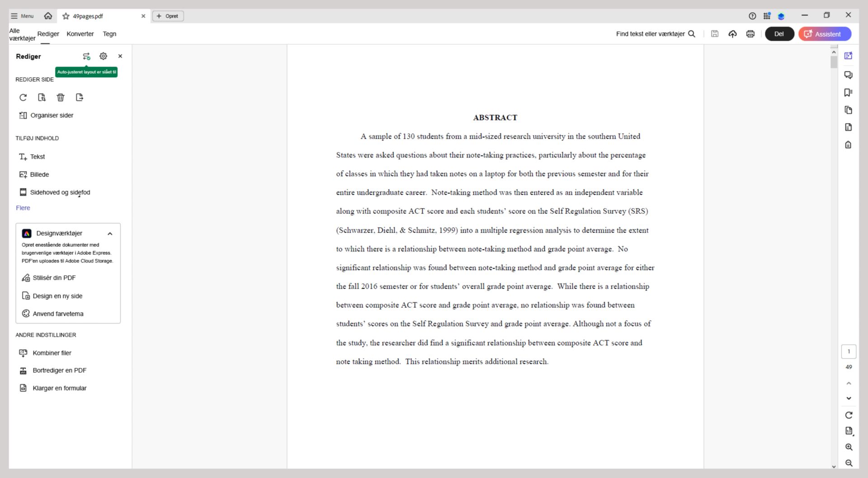Close the Rediger panel
This screenshot has height=478, width=868.
tap(120, 56)
